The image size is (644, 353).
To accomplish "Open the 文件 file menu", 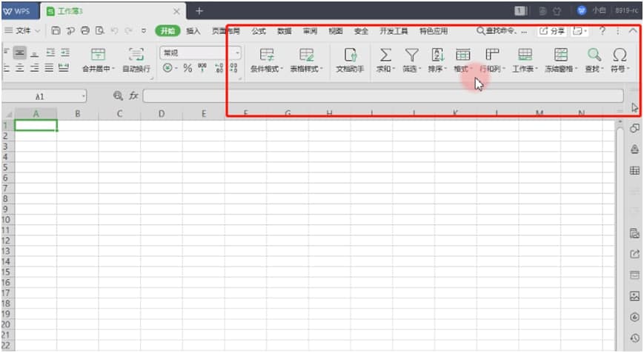I will pos(22,31).
